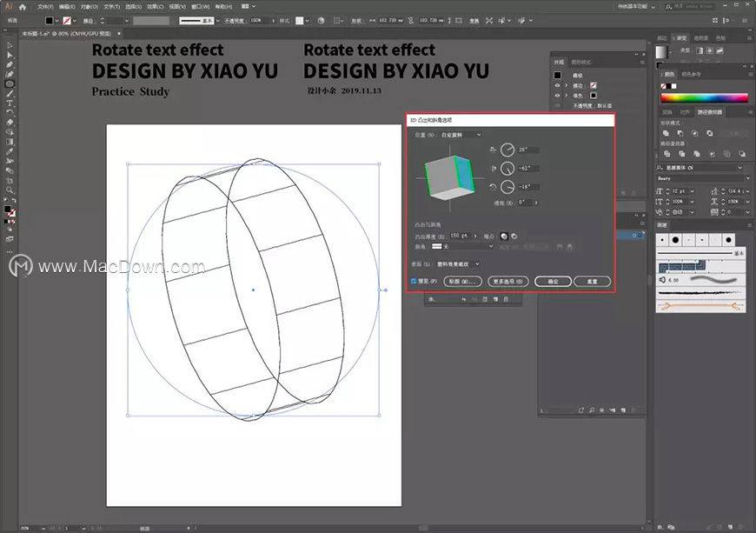Viewport: 756px width, 533px height.
Task: Turn cap on for solid appearance
Action: click(504, 237)
